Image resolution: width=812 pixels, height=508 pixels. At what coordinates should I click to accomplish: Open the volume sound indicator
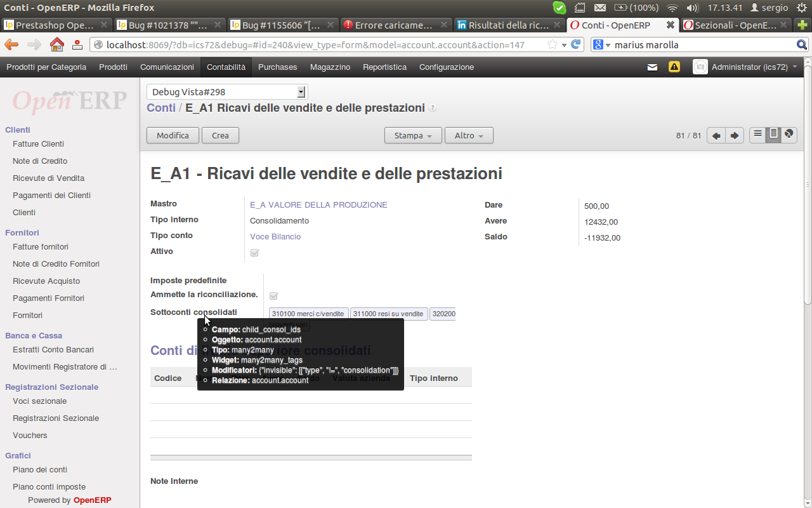coord(693,8)
